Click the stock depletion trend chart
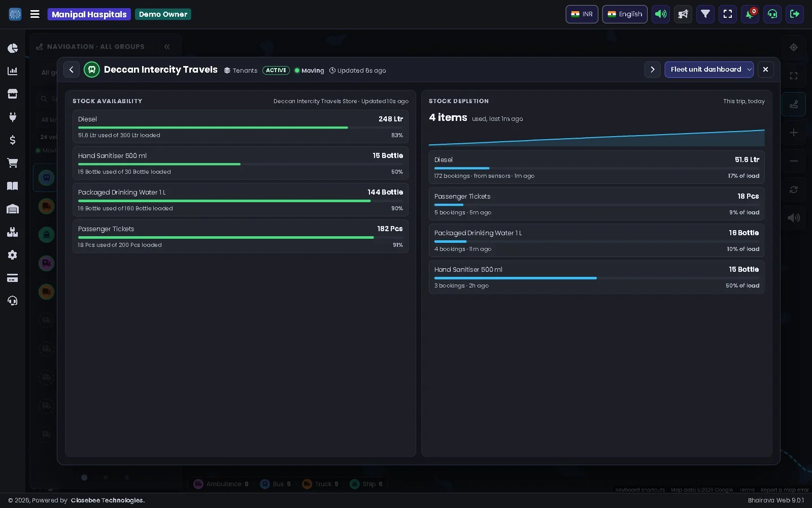The width and height of the screenshot is (812, 508). 597,137
